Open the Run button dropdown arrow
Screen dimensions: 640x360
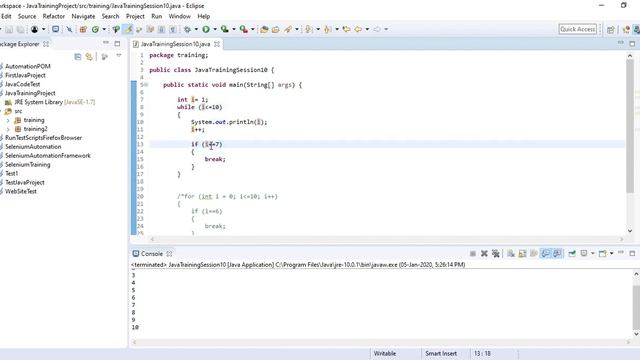215,29
